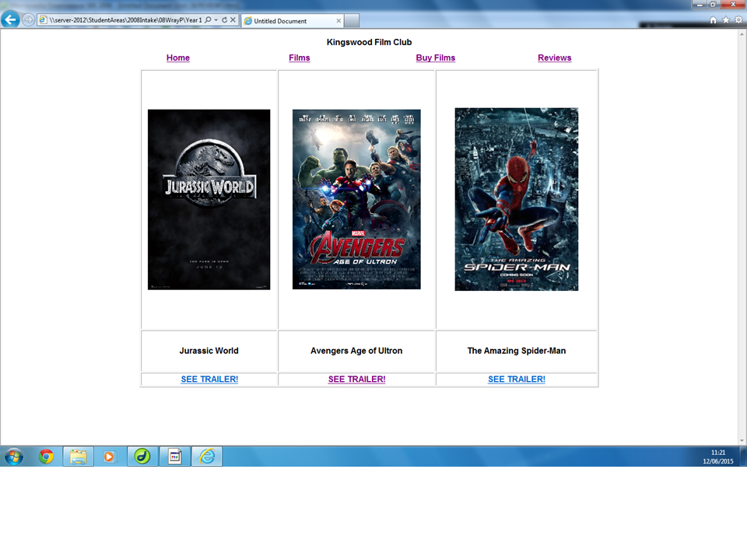747x560 pixels.
Task: Minimize the browser window
Action: (700, 5)
